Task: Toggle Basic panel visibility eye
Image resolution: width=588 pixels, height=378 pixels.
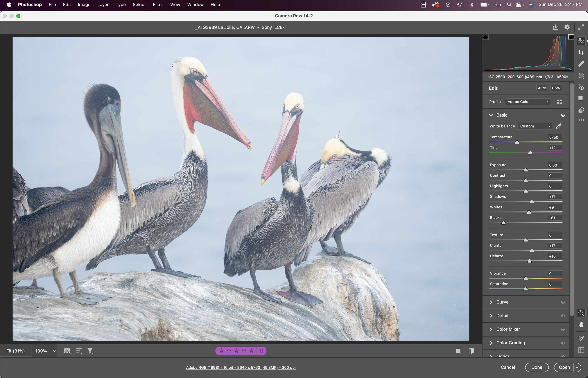Action: [x=563, y=115]
